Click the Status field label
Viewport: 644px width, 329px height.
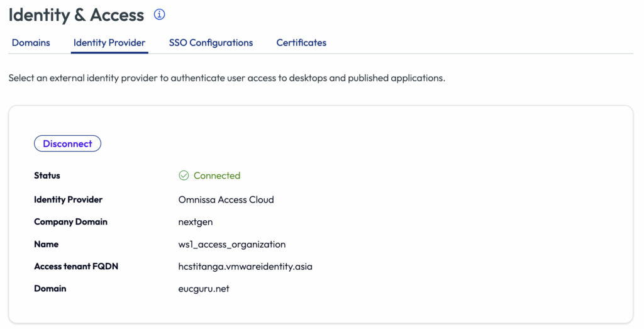[x=47, y=176]
